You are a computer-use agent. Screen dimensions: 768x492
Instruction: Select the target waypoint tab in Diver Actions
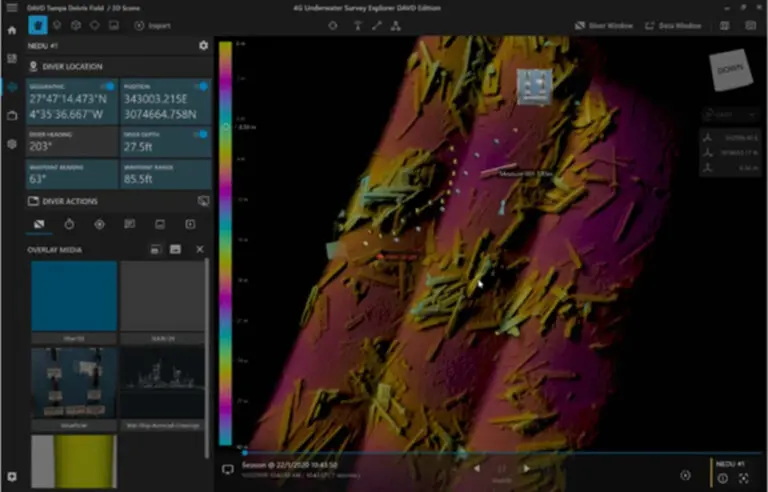tap(99, 224)
